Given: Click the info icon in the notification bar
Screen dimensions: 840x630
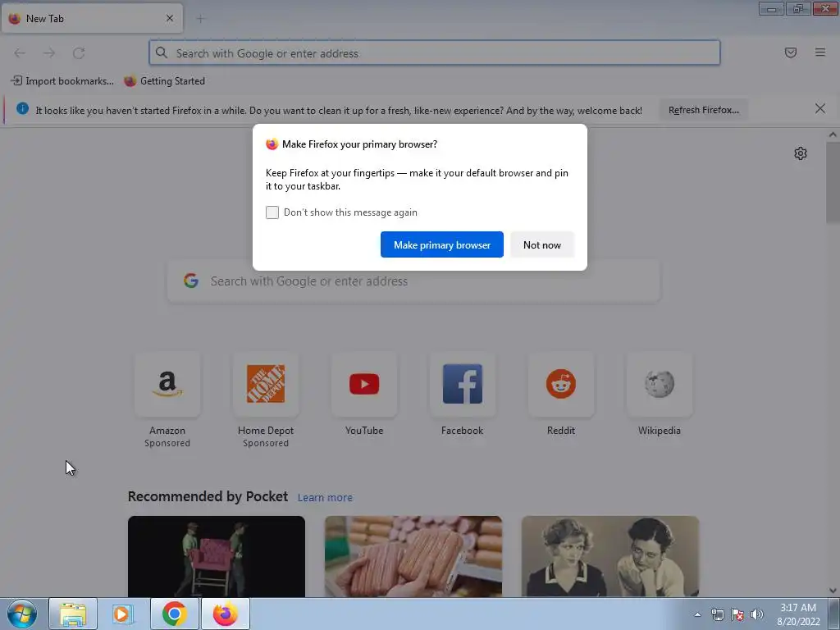Looking at the screenshot, I should click(22, 109).
